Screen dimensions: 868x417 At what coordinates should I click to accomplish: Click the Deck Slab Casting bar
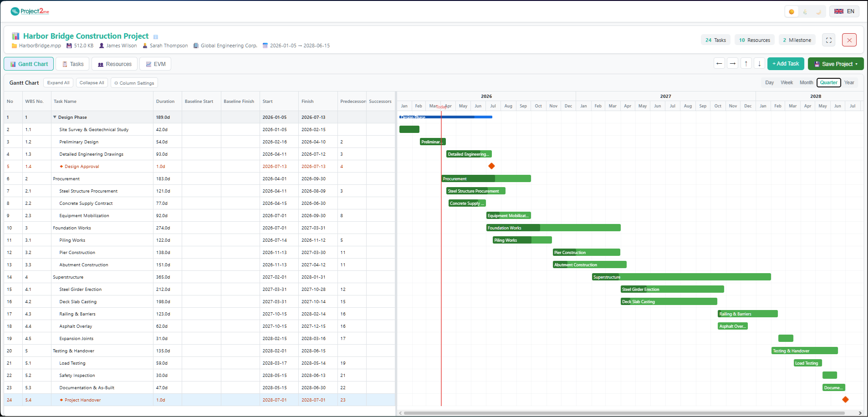(669, 301)
